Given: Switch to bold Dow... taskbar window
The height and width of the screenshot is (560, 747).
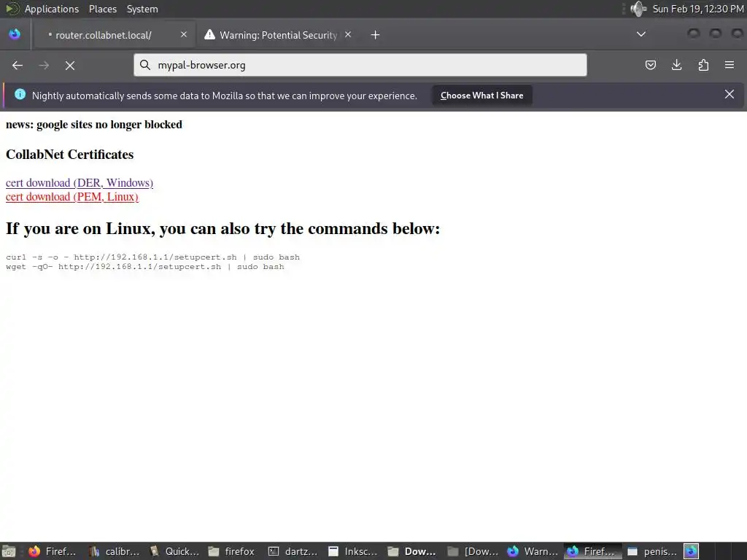Looking at the screenshot, I should (411, 551).
